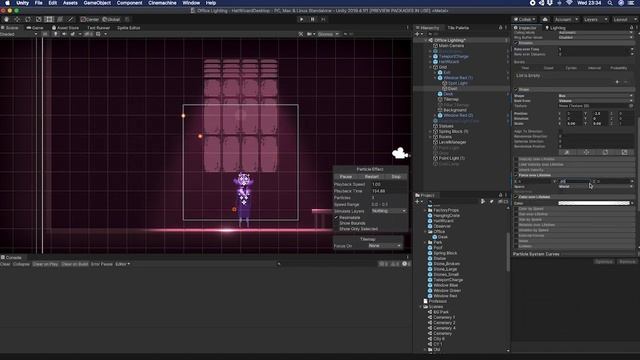Open the Component menu
640x360 pixels.
[x=129, y=3]
